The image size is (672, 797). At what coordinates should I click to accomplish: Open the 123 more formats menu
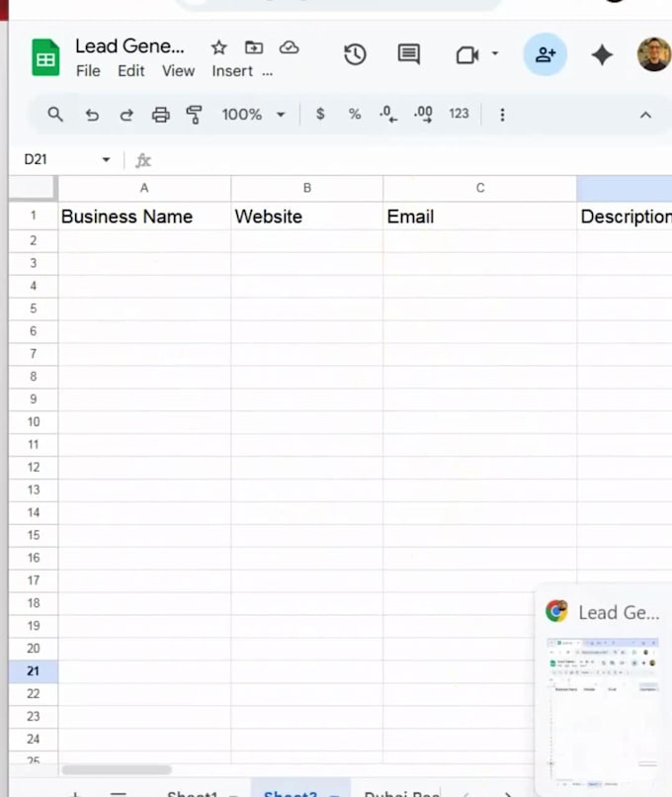459,114
